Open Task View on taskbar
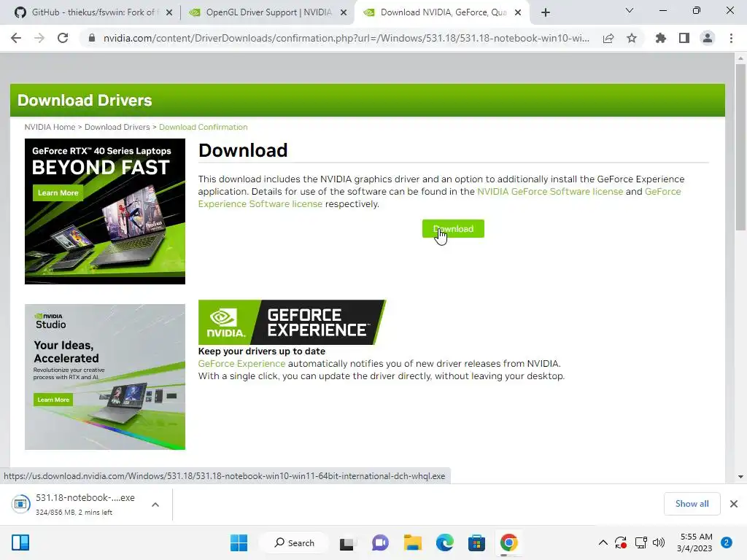The width and height of the screenshot is (747, 560). [x=347, y=542]
